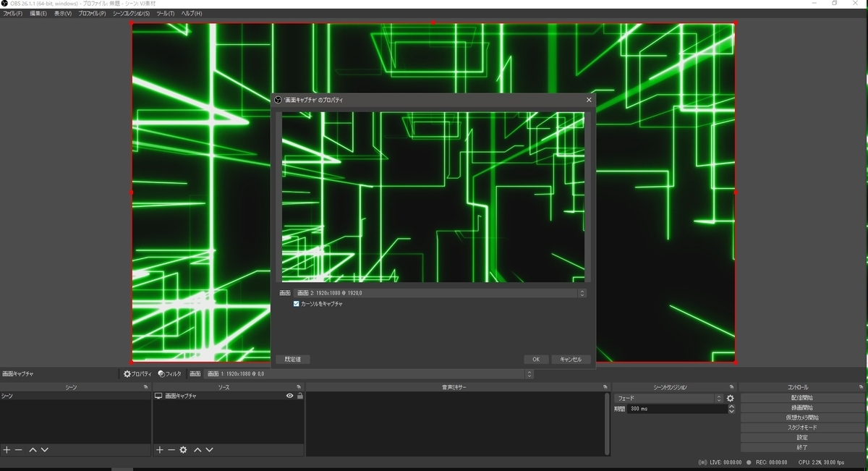Click the audio mixer vertical scrollbar
The width and height of the screenshot is (868, 471).
coord(607,424)
